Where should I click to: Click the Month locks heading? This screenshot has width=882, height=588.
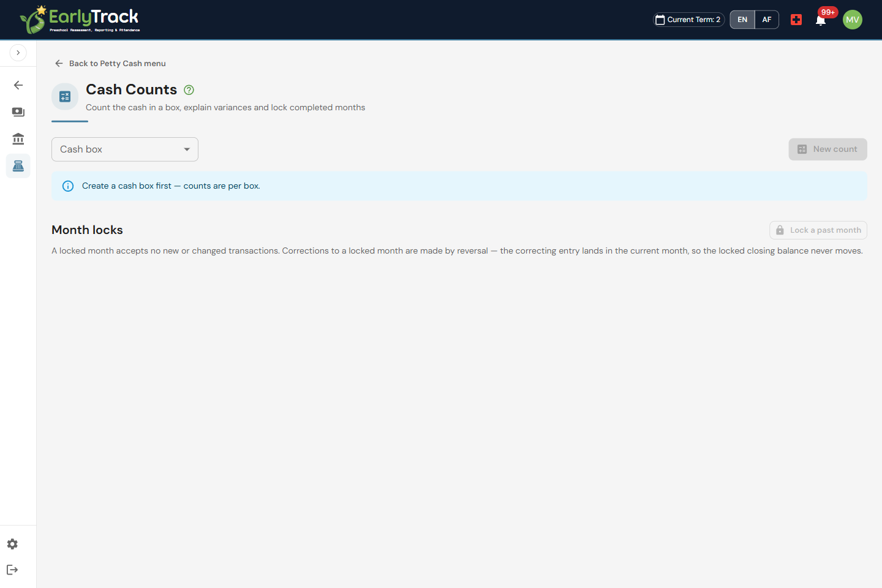(x=87, y=230)
